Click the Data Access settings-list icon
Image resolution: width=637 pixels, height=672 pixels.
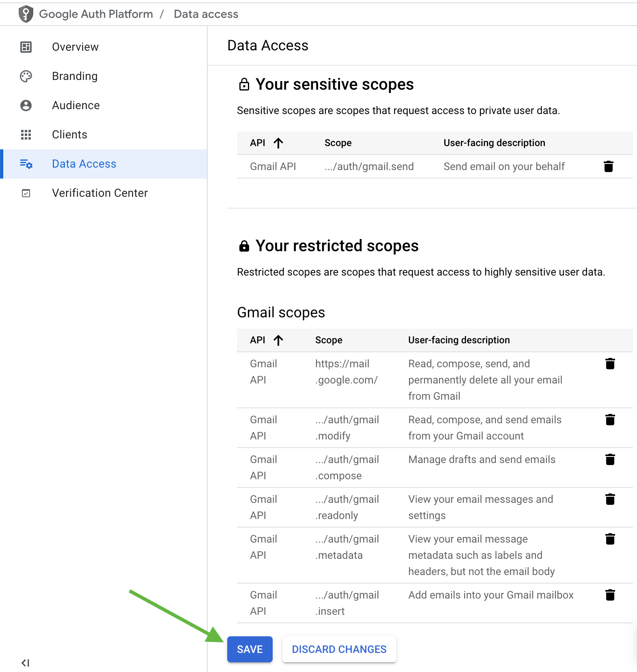pos(26,164)
